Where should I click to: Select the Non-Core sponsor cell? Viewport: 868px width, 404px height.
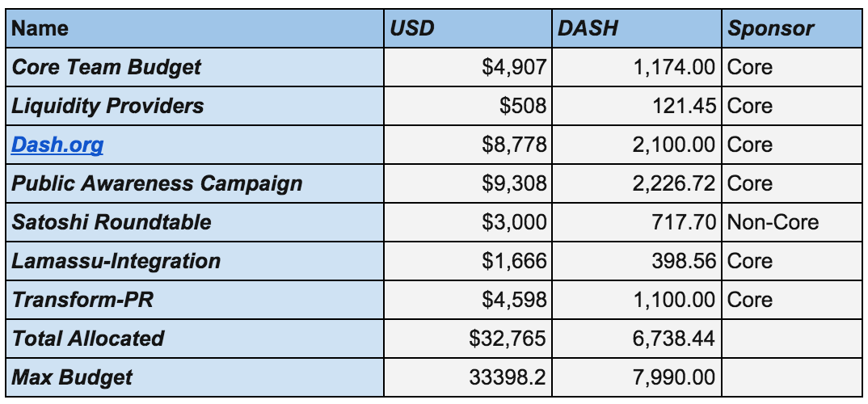click(x=791, y=222)
